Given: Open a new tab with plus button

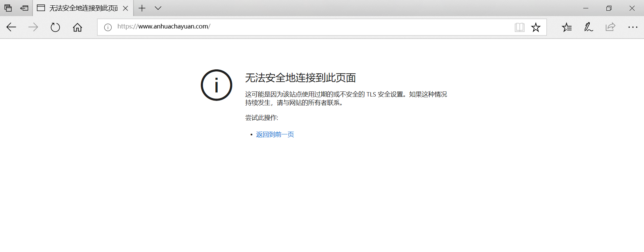Looking at the screenshot, I should (142, 8).
